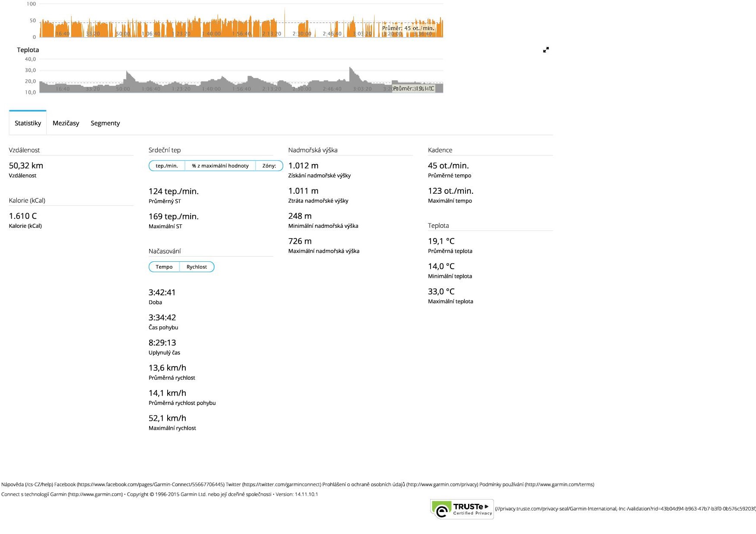This screenshot has width=756, height=534.
Task: Expand the Teplota chart to fullscreen
Action: pos(546,50)
